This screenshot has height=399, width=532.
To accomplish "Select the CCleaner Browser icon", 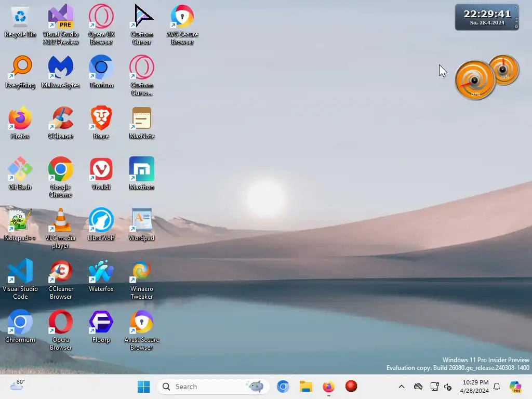I will click(x=60, y=279).
